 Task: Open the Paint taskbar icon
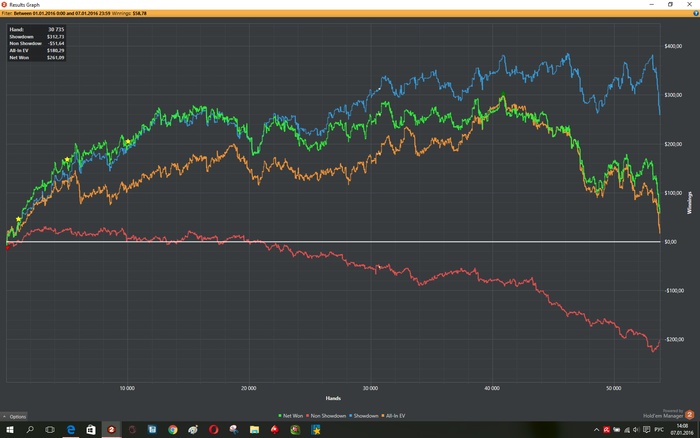[193, 430]
